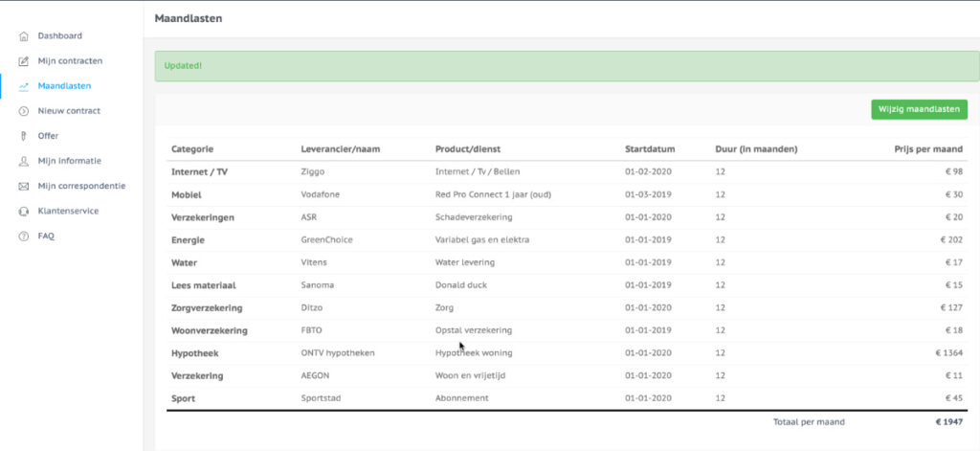980x451 pixels.
Task: Click the € 1947 total amount
Action: pyautogui.click(x=949, y=422)
